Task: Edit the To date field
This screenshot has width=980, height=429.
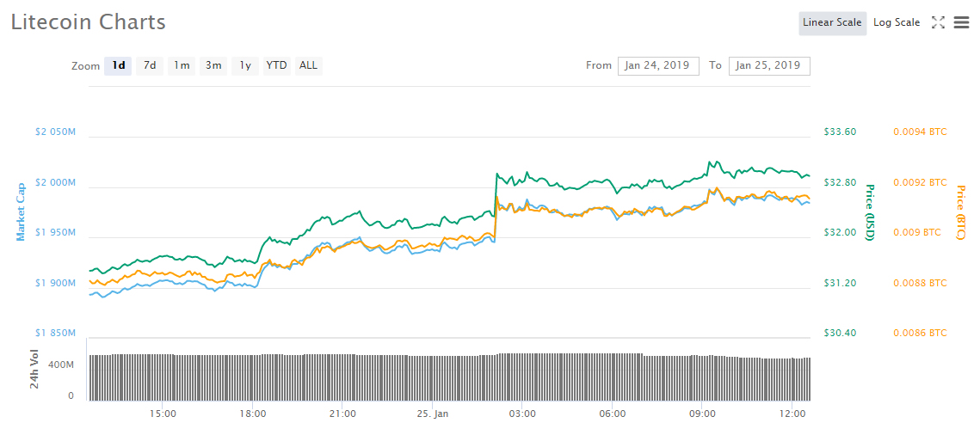Action: (x=768, y=65)
